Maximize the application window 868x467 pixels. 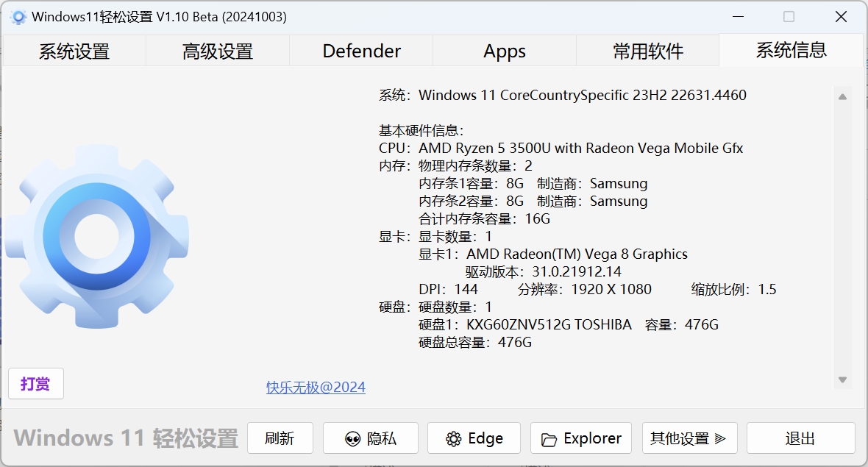789,16
